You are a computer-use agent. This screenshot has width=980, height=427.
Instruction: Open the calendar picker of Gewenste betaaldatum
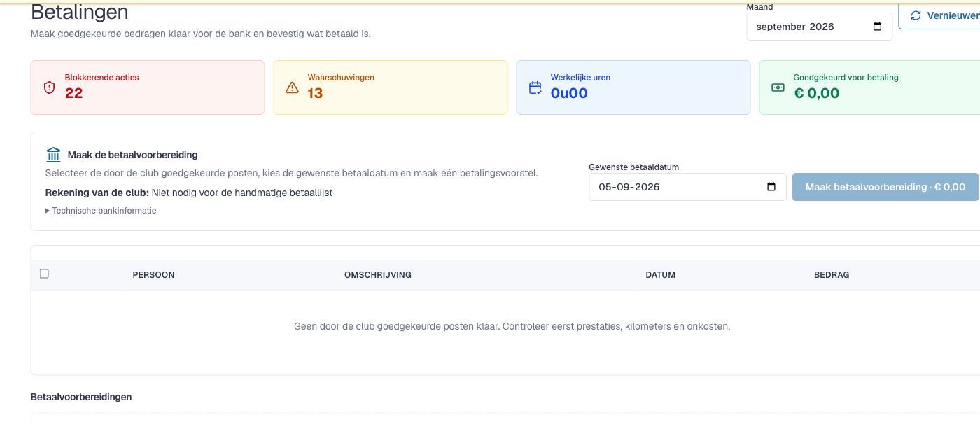[771, 187]
